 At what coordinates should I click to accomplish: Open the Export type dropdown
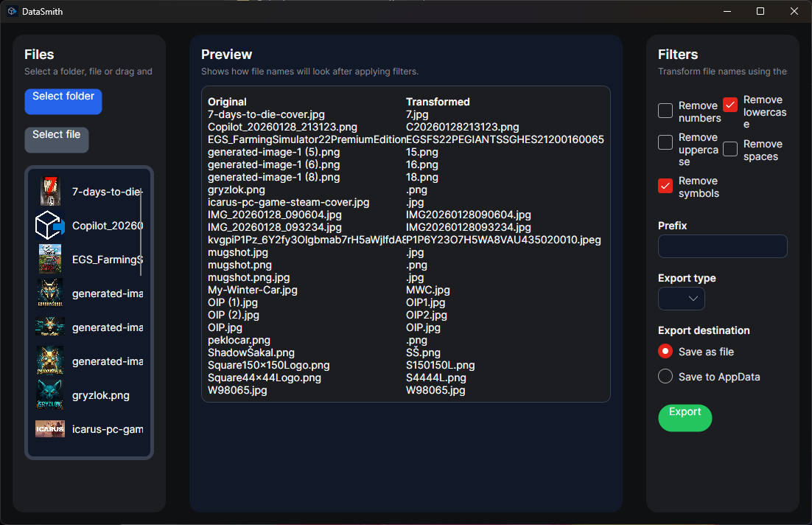[x=681, y=299]
